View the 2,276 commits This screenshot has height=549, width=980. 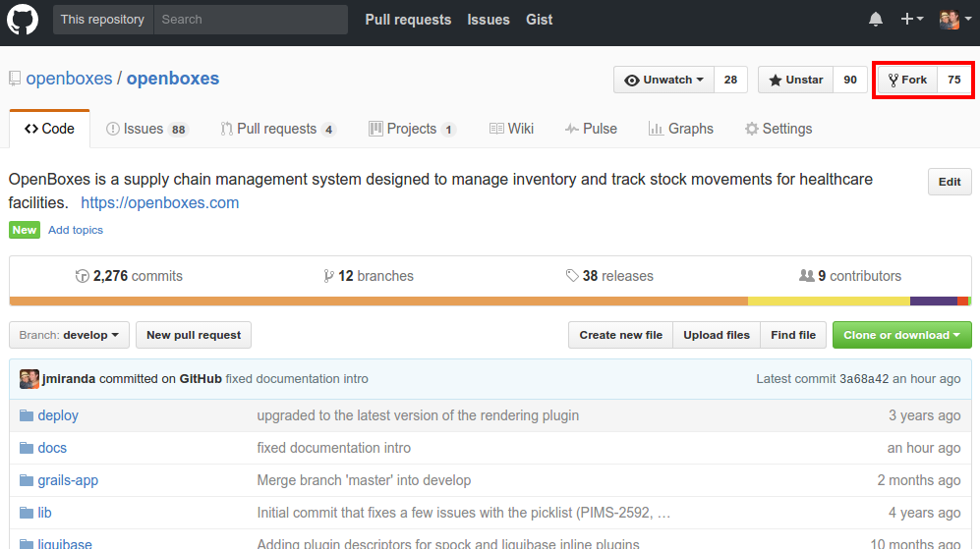coord(129,276)
